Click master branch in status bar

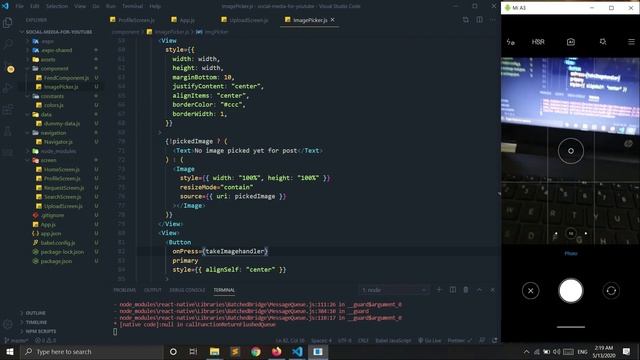tap(16, 340)
